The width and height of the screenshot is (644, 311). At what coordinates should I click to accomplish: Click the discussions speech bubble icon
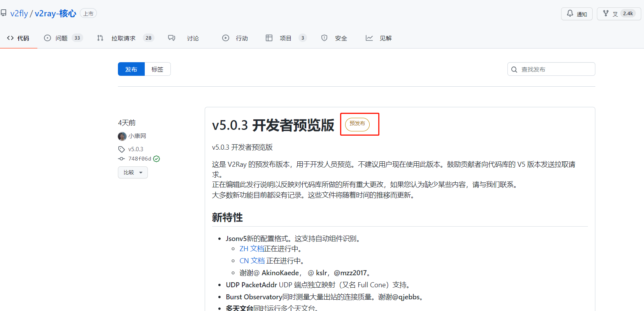[x=172, y=38]
